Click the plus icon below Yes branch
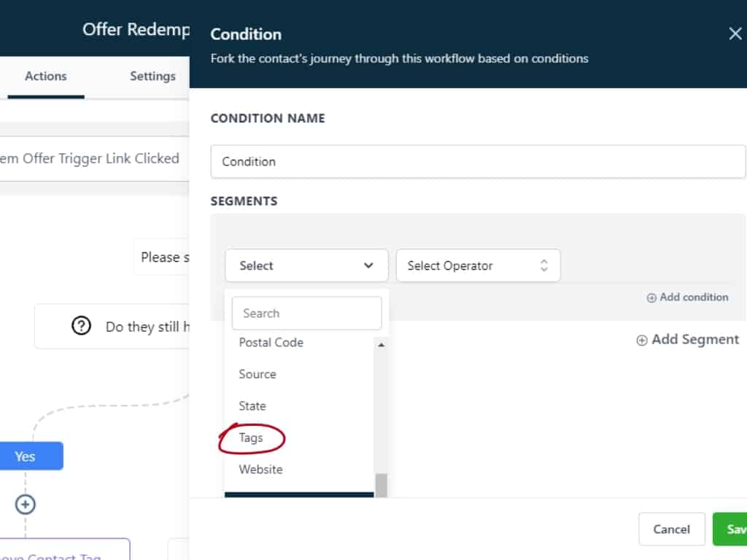 coord(26,504)
